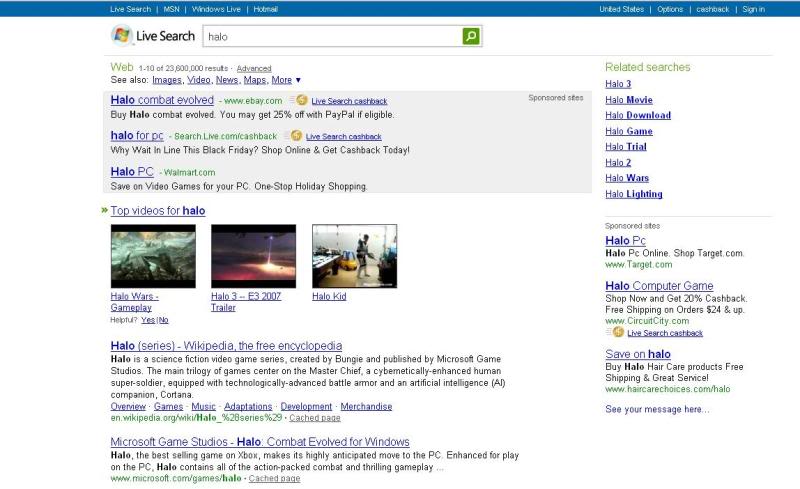Open Wikipedia Overview sublink
Image resolution: width=800 pixels, height=489 pixels.
point(128,406)
